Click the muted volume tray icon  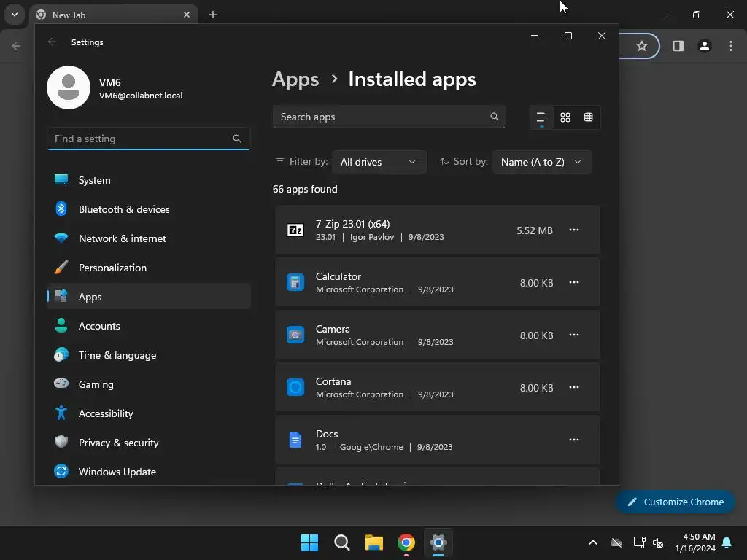click(659, 542)
